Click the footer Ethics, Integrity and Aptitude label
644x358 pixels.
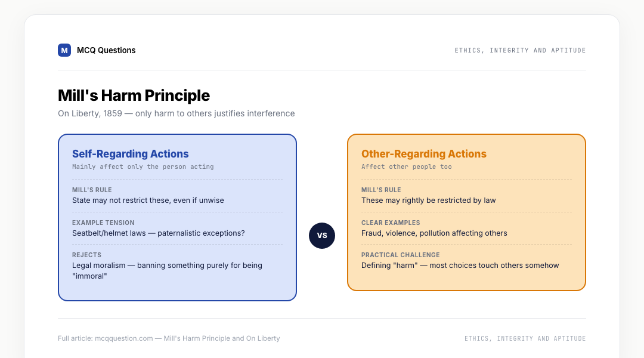pyautogui.click(x=525, y=338)
